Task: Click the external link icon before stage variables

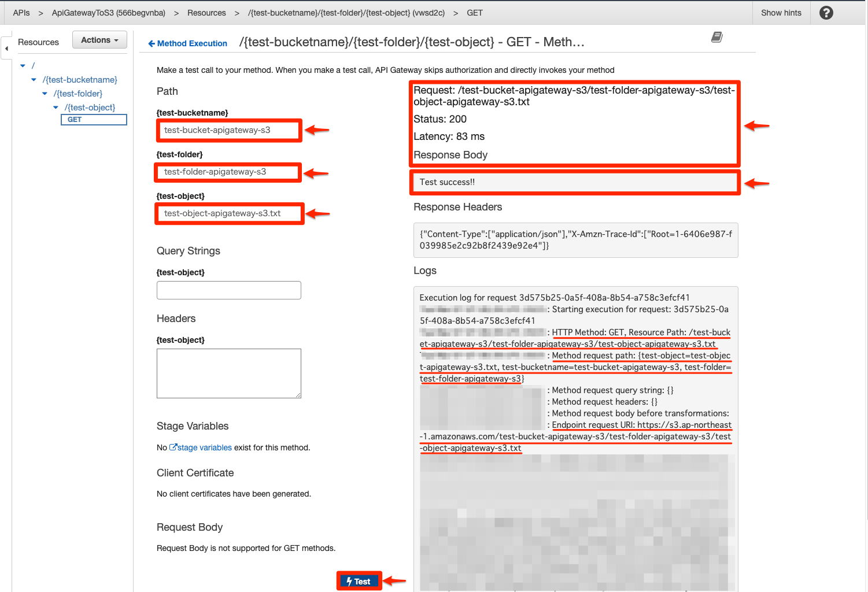Action: (172, 447)
